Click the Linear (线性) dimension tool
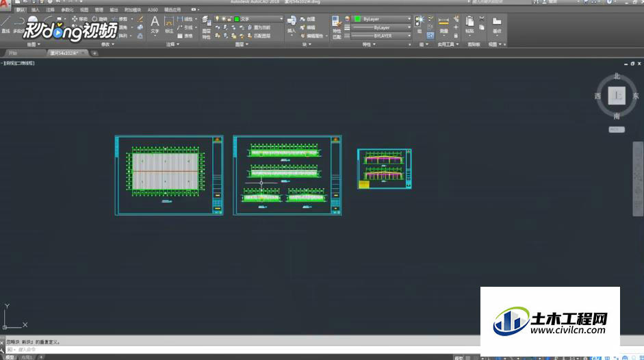 (185, 19)
